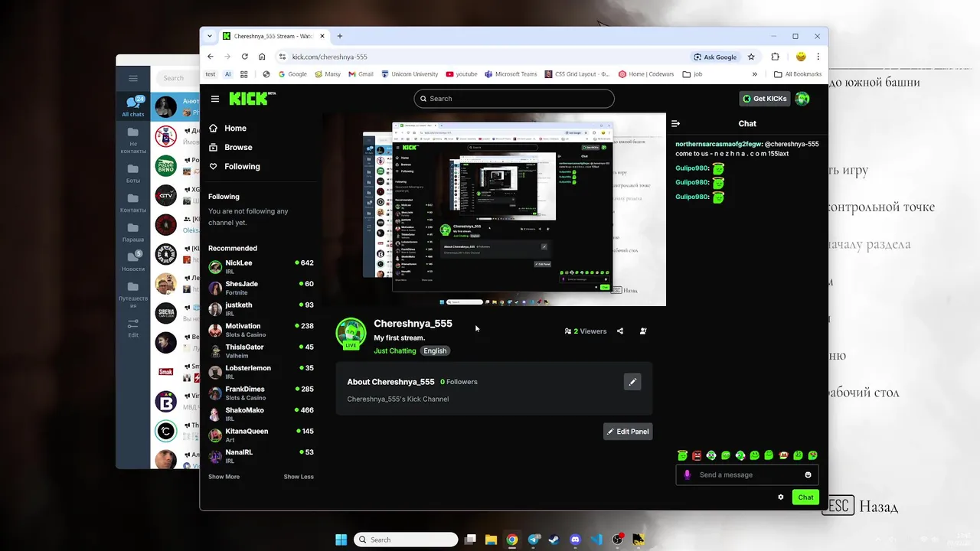Collapse the chat panel with arrow icon

(675, 123)
